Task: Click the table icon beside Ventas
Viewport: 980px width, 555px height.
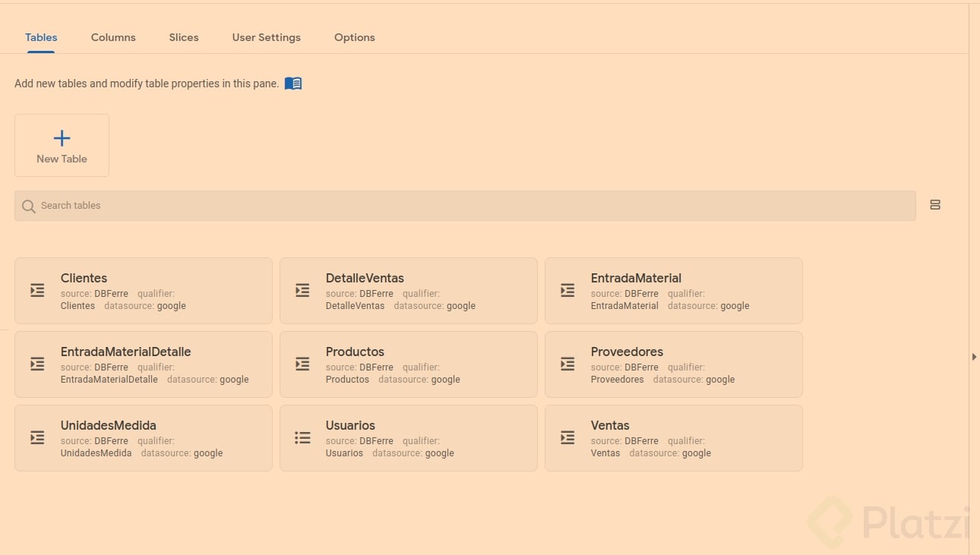Action: [x=567, y=437]
